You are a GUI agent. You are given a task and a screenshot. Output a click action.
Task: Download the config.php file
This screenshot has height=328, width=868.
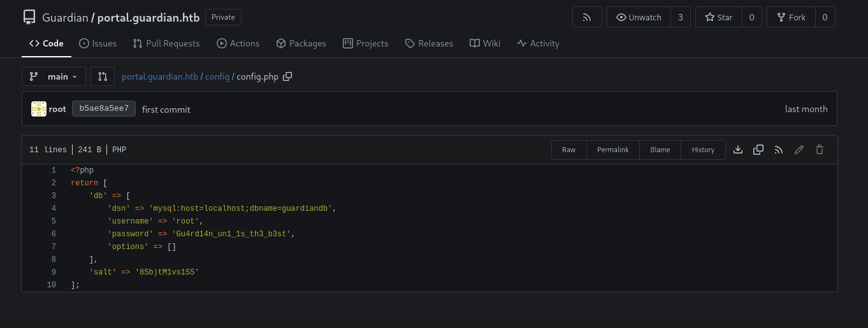point(738,150)
